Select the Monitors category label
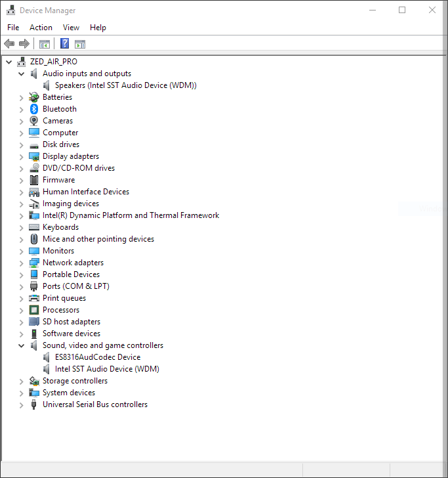Screen dimensions: 448x478 [x=58, y=251]
